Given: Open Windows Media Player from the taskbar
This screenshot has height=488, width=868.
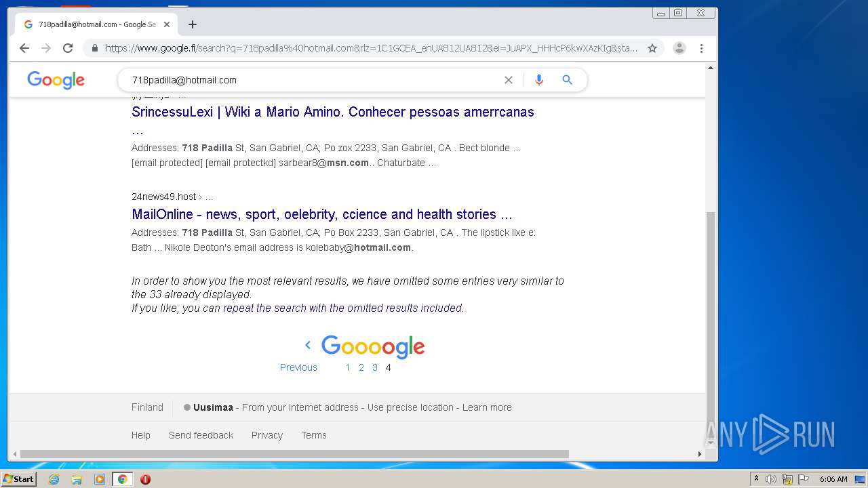Looking at the screenshot, I should pos(100,479).
